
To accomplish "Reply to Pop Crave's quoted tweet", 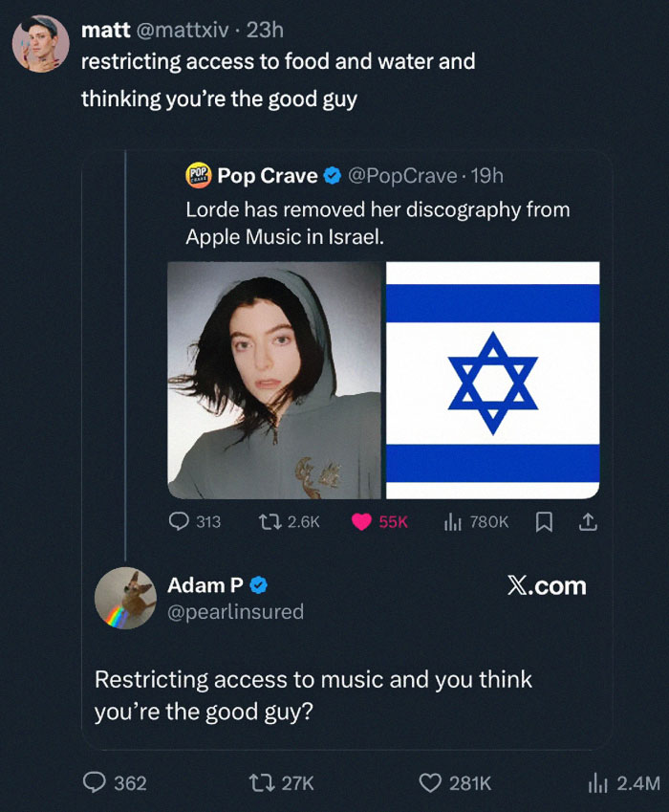I will [181, 522].
